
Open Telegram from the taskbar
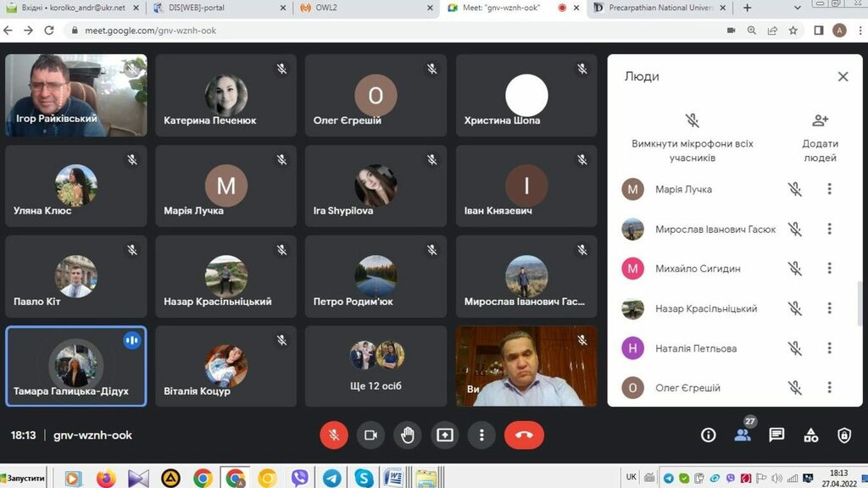(x=331, y=478)
